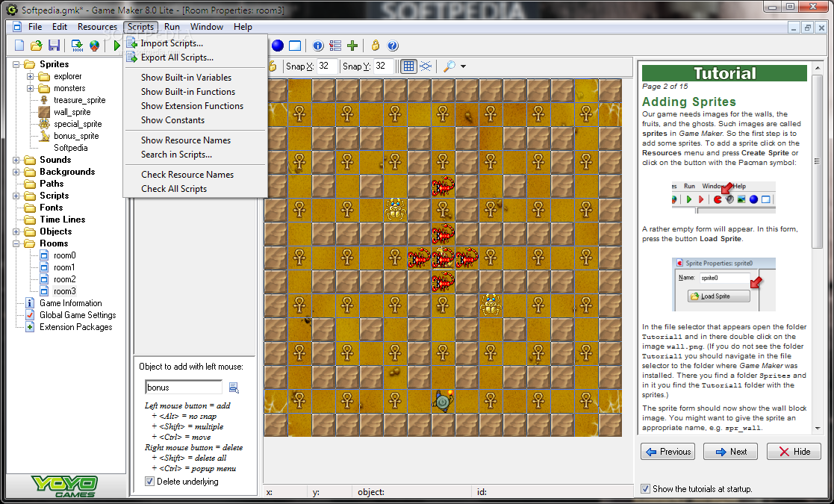
Task: Toggle Show the tutorials at startup
Action: [x=645, y=488]
